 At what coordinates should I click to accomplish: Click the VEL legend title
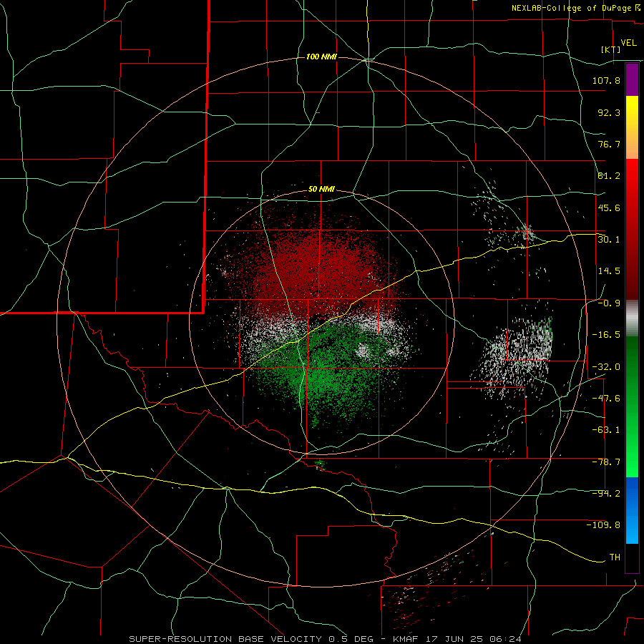tap(628, 43)
